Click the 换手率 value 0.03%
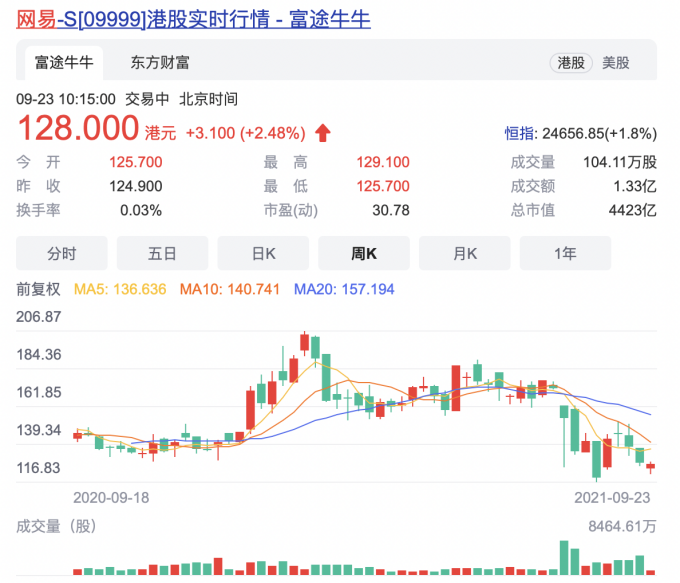Screen dimensions: 680x583 pos(141,210)
